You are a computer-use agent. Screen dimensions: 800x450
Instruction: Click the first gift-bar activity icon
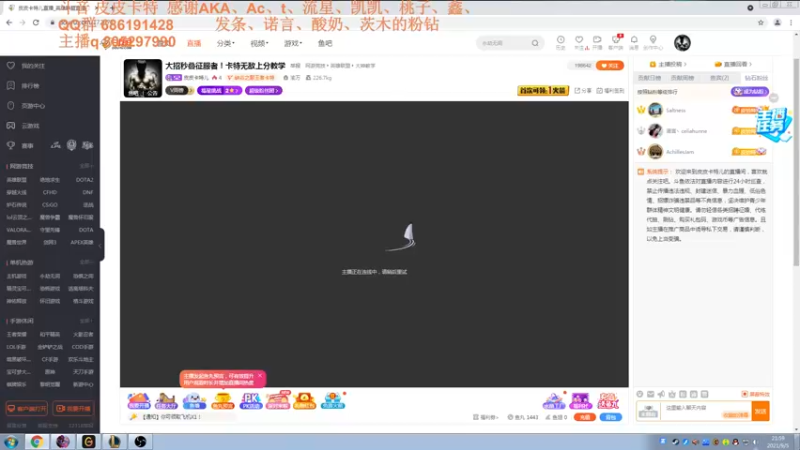138,401
